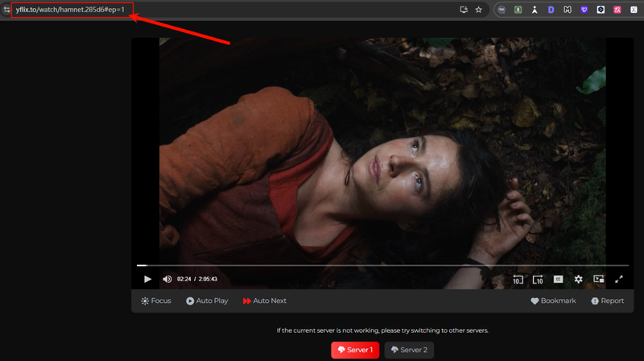Open the white figure extension icon
The image size is (644, 361).
(x=535, y=10)
